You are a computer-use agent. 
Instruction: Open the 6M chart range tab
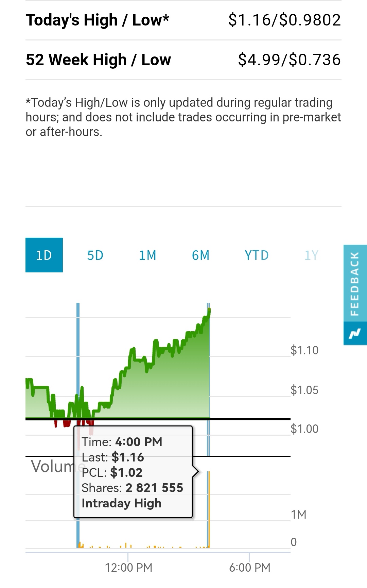[200, 255]
